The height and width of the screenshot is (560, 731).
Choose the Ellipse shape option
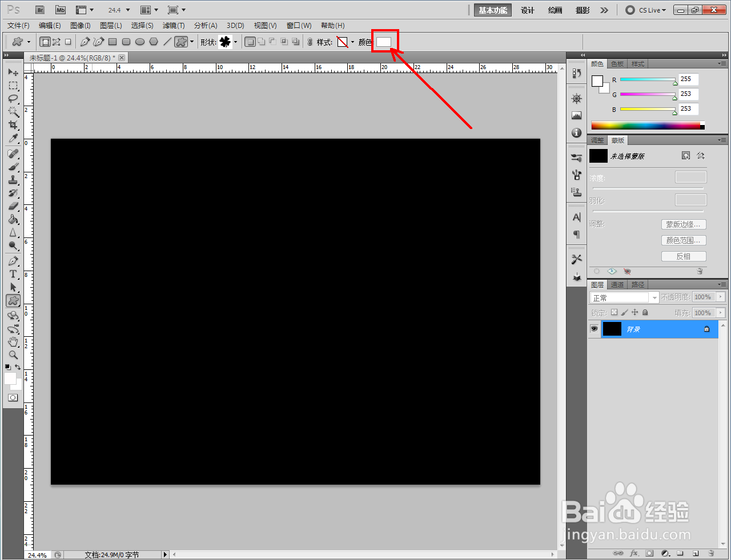point(140,42)
